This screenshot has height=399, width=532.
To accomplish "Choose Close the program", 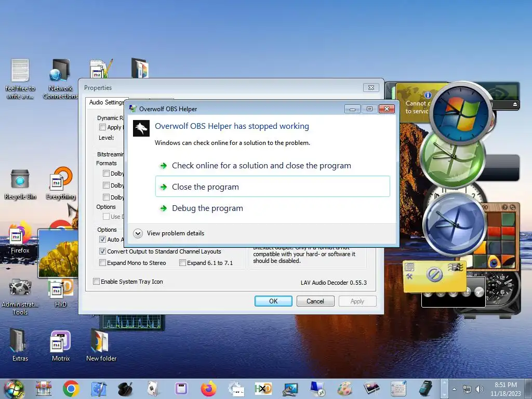I will [x=272, y=187].
